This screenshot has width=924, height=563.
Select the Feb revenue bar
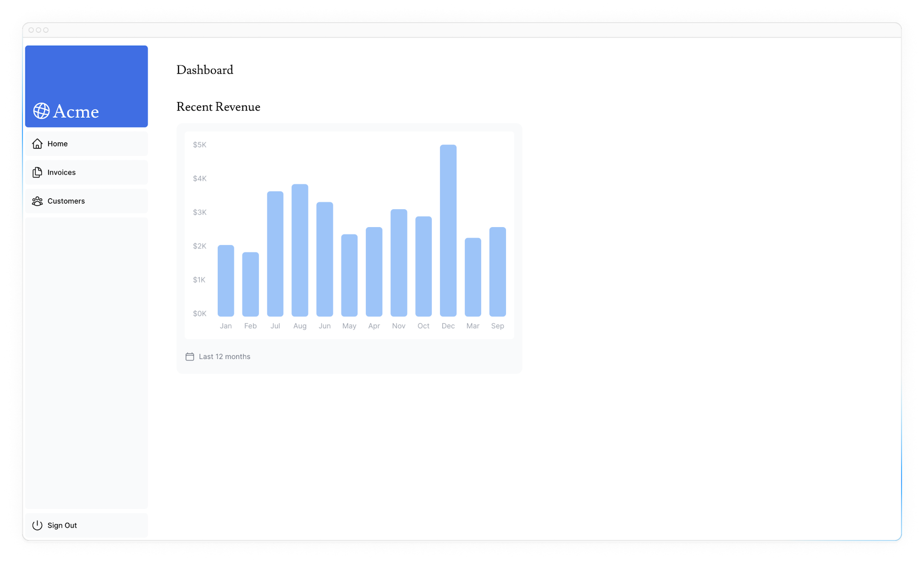250,284
